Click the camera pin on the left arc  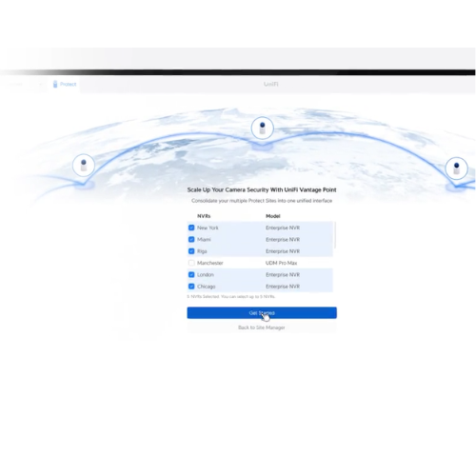click(84, 166)
